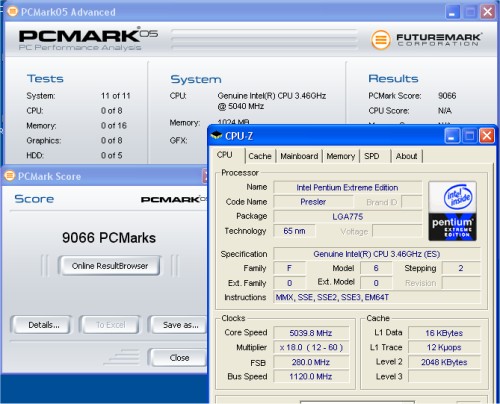
Task: Click the Technology value '65 nm'
Action: point(294,231)
